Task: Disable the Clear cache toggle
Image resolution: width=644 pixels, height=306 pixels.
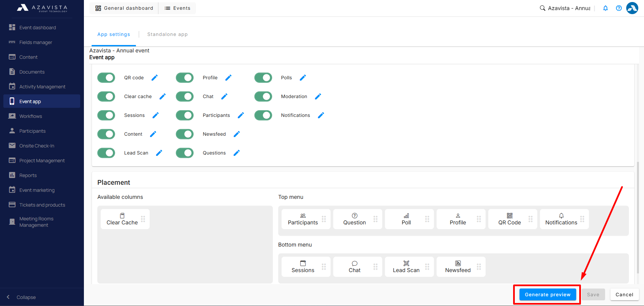Action: [106, 96]
